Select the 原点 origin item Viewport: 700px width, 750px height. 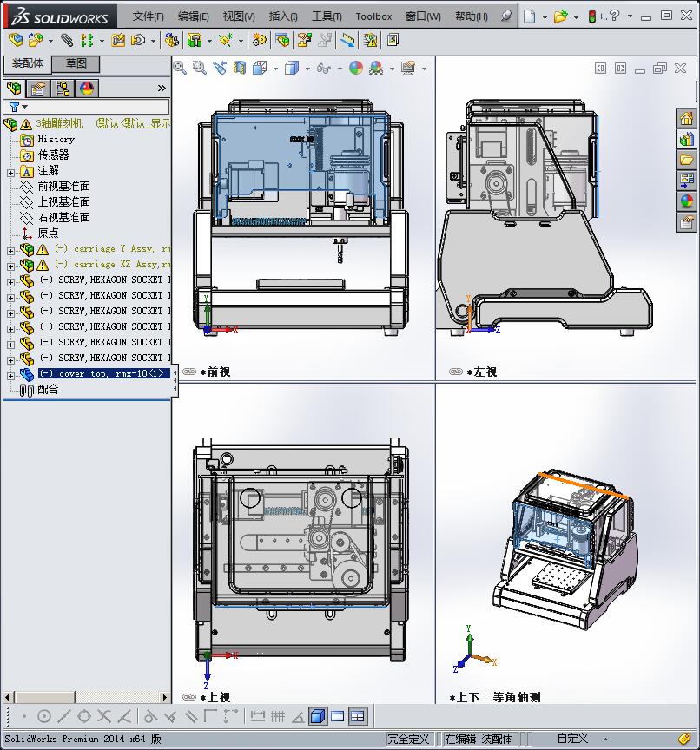click(48, 233)
